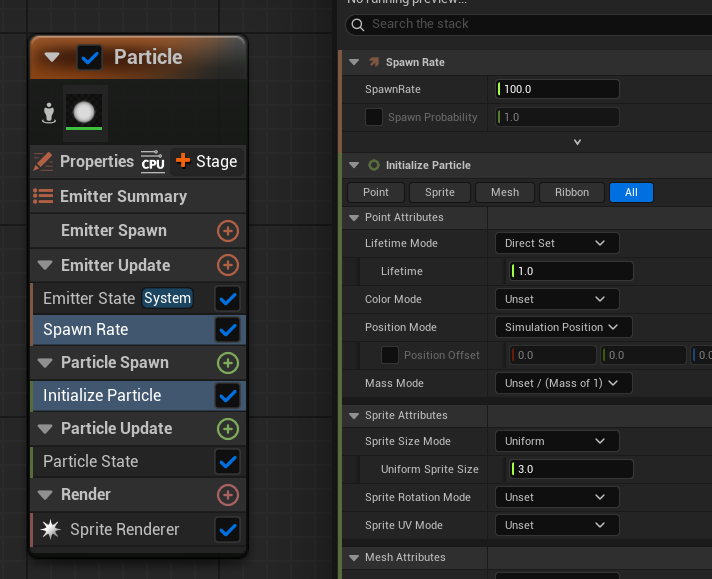Add a module via Particle Update plus

click(228, 429)
